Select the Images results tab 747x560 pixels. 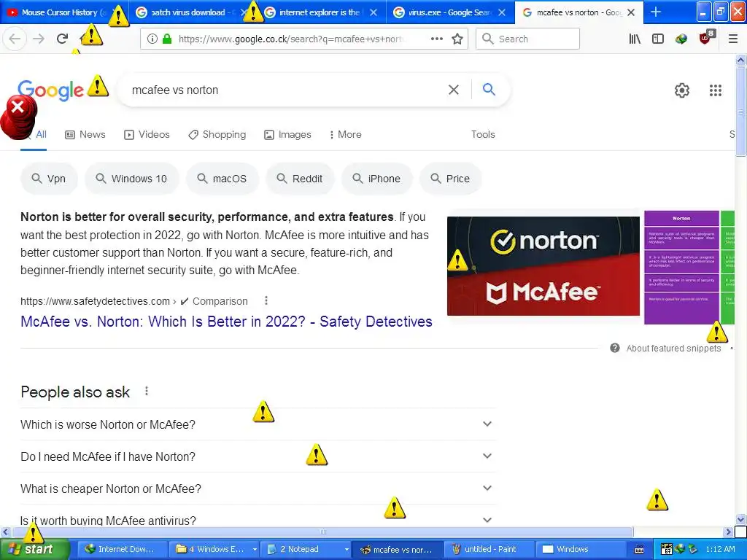point(287,135)
